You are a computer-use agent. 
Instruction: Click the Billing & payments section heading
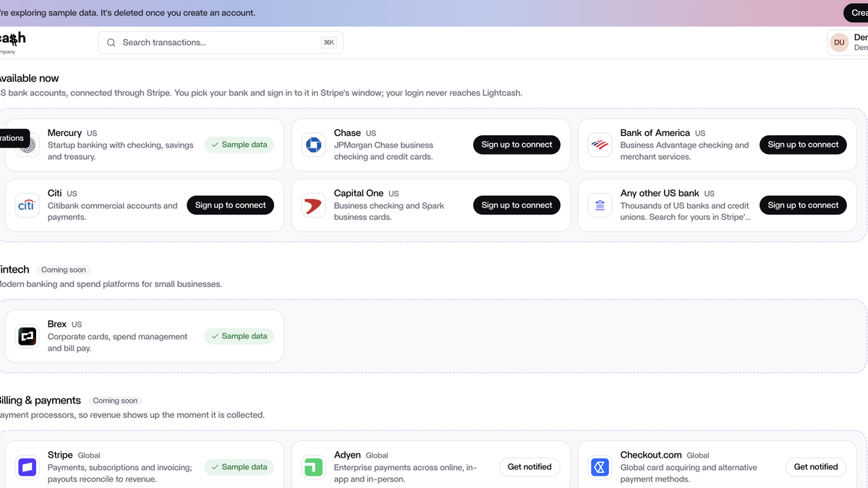coord(39,401)
